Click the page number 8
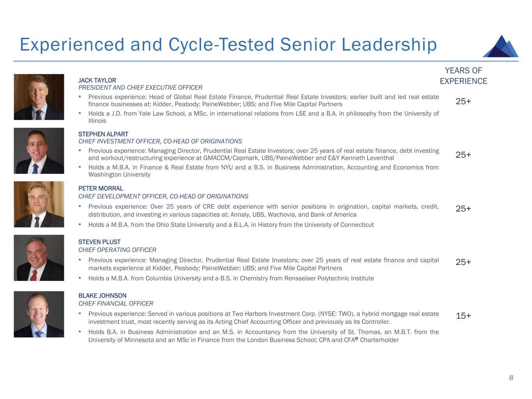 point(511,378)
